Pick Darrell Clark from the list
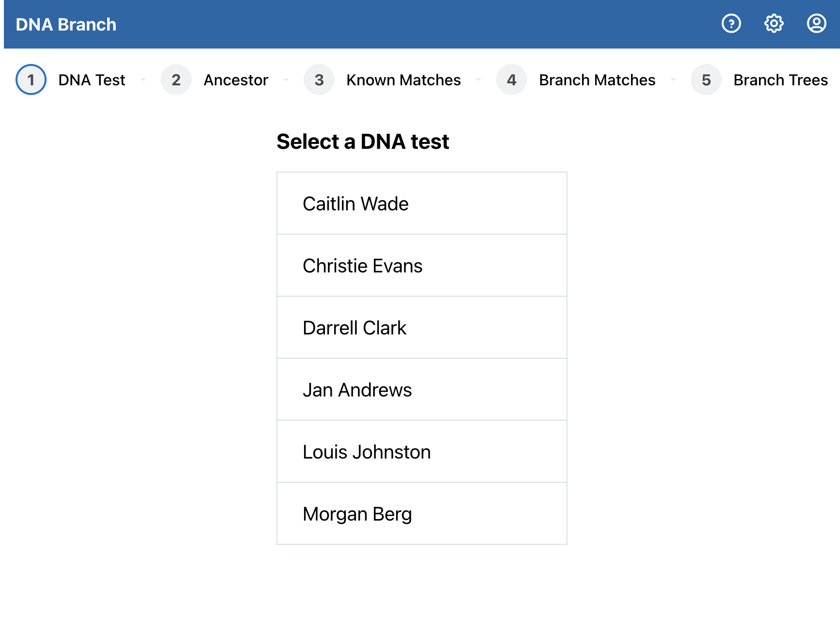 click(x=421, y=328)
